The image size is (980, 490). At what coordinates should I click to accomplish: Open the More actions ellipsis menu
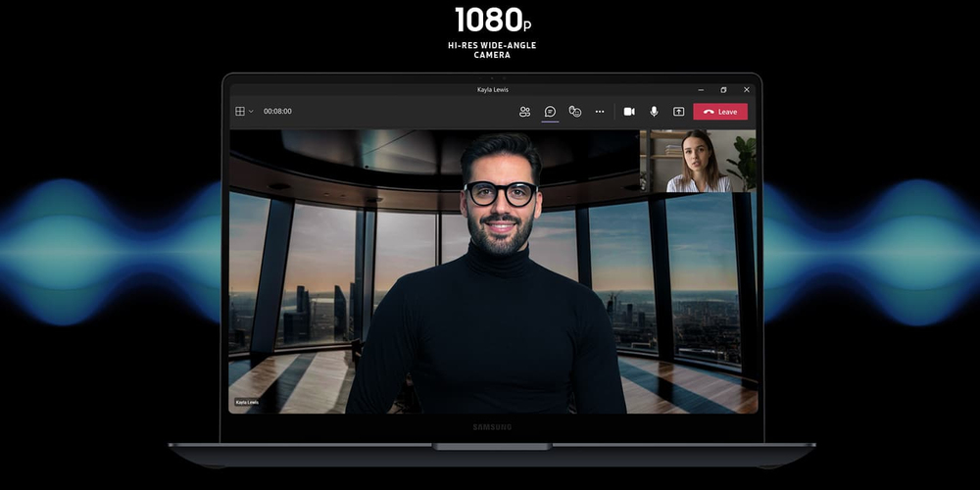(600, 112)
